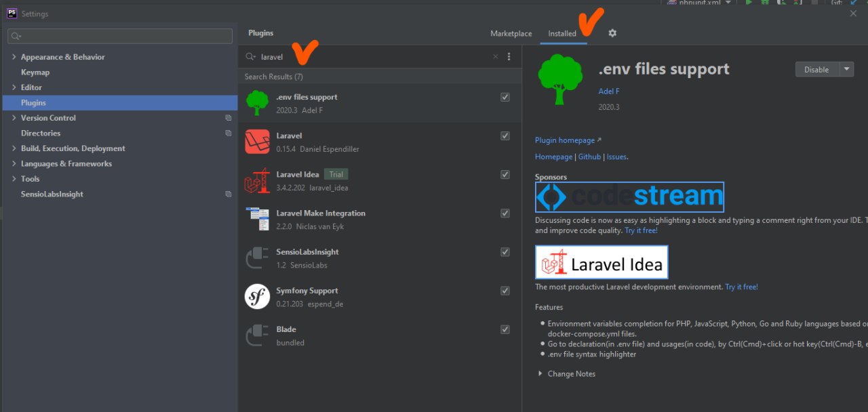Image resolution: width=868 pixels, height=412 pixels.
Task: Click the Symfony Support sf logo
Action: tap(257, 296)
